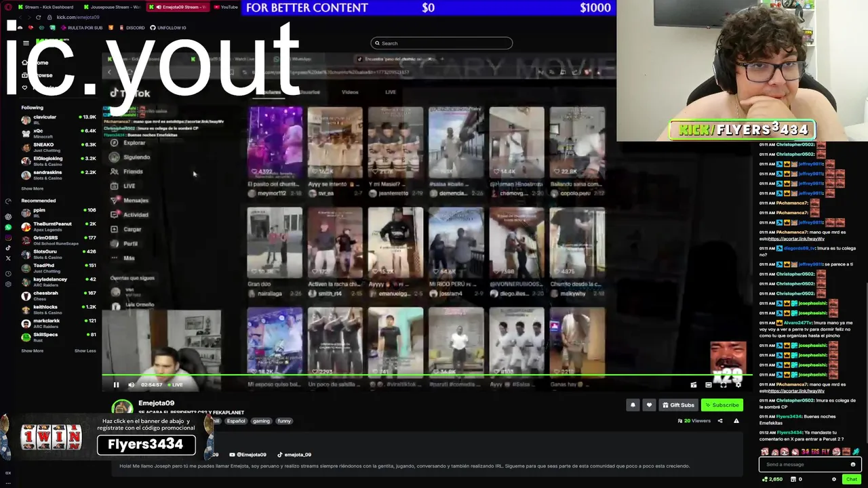The width and height of the screenshot is (868, 488).
Task: Open X icon in browser sidebar
Action: 8,258
